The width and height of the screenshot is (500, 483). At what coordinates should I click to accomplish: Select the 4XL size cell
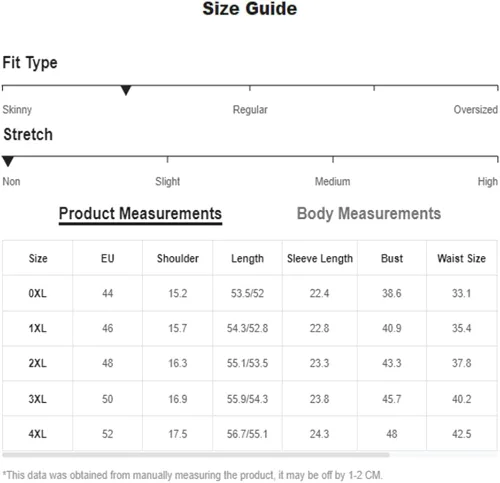pyautogui.click(x=37, y=434)
